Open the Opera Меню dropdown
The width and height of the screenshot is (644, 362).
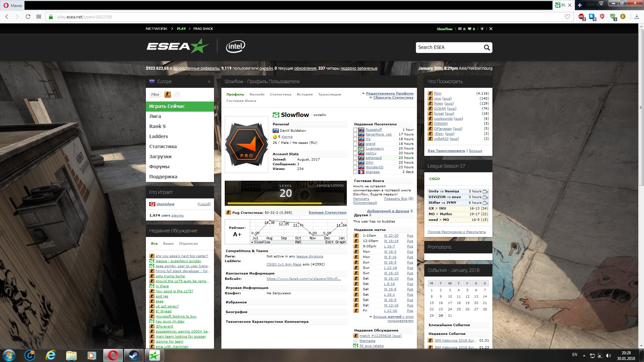coord(13,5)
